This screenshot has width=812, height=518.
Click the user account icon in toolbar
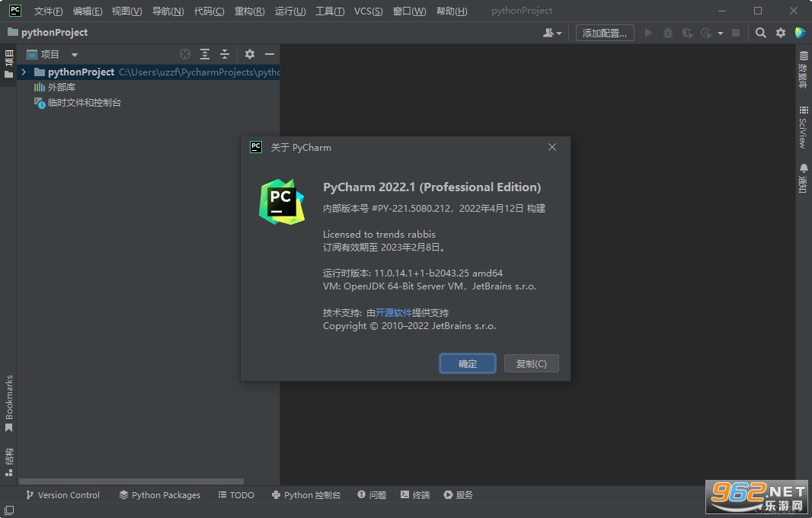(x=551, y=34)
